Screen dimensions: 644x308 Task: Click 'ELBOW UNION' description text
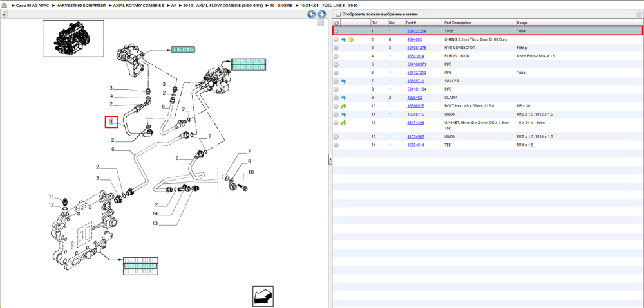point(457,56)
